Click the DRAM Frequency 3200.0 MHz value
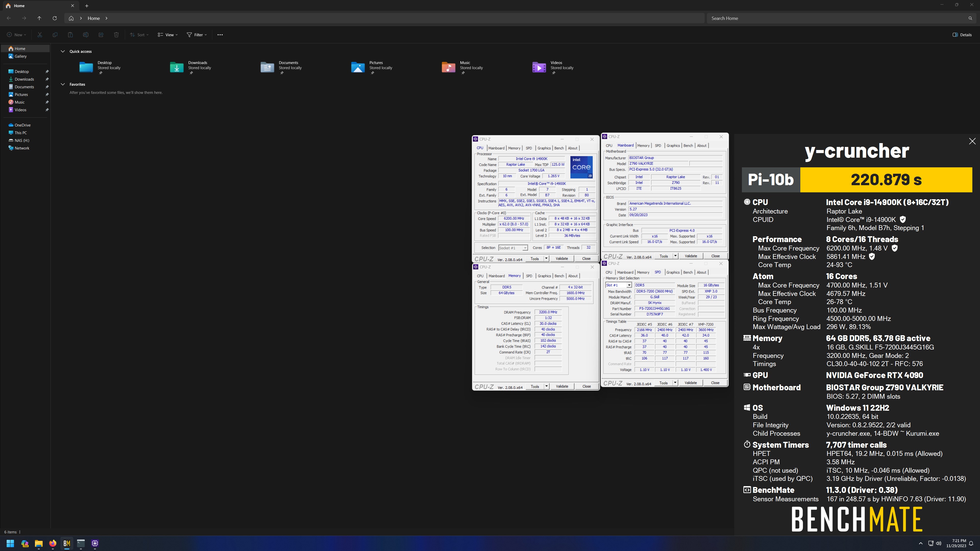The width and height of the screenshot is (980, 551). [548, 312]
